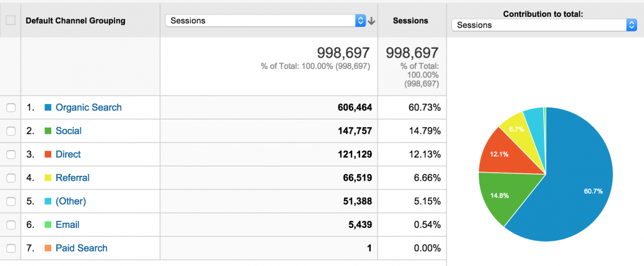
Task: Tick the Paid Search row checkbox
Action: tap(11, 248)
